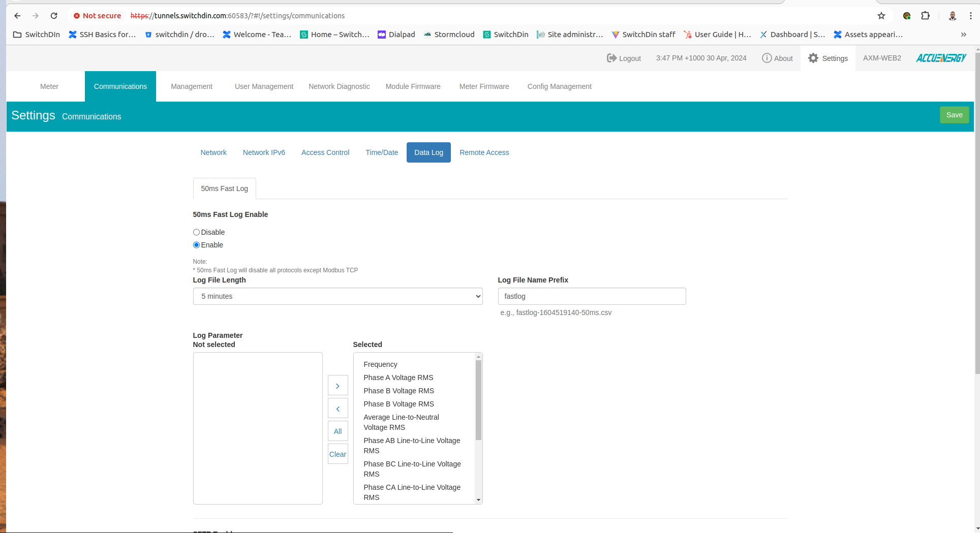Click the green Save button
Viewport: 980px width, 533px height.
pos(954,115)
